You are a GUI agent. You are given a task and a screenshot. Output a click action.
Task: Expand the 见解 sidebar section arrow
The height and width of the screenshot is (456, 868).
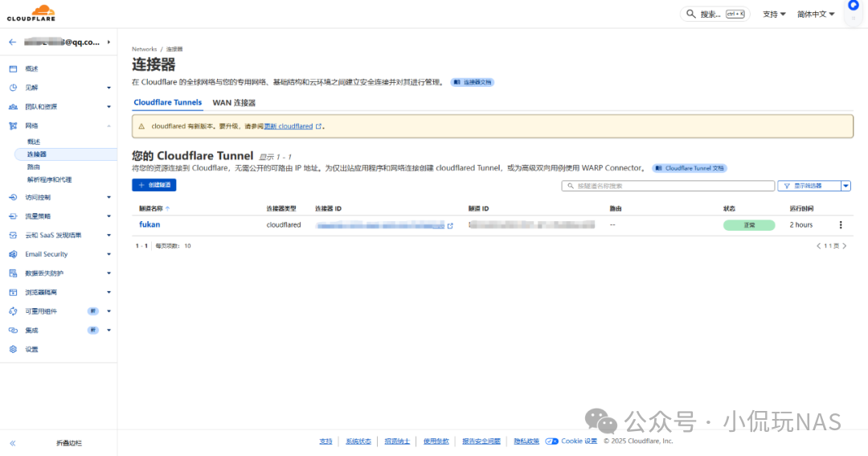pos(108,88)
